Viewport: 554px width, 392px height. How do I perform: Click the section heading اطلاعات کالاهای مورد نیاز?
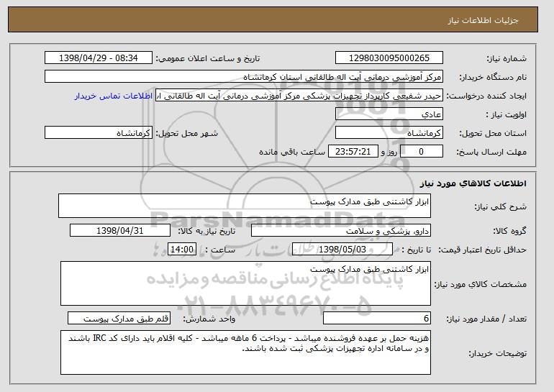pyautogui.click(x=473, y=183)
